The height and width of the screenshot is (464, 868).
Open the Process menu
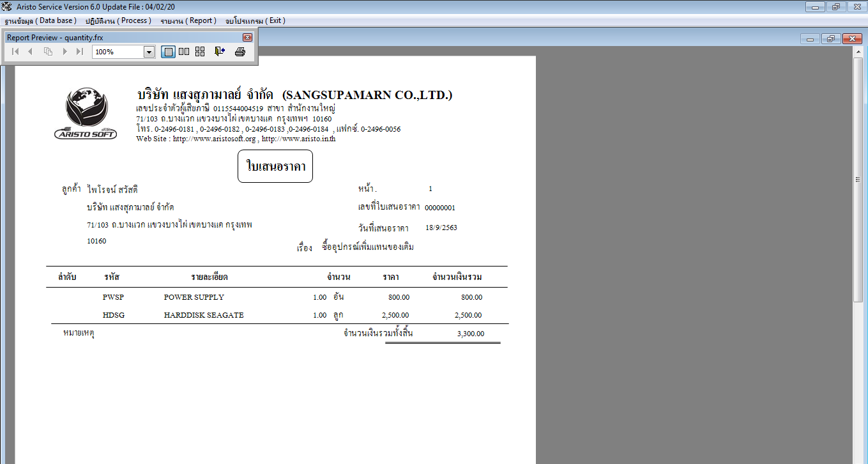pyautogui.click(x=118, y=20)
